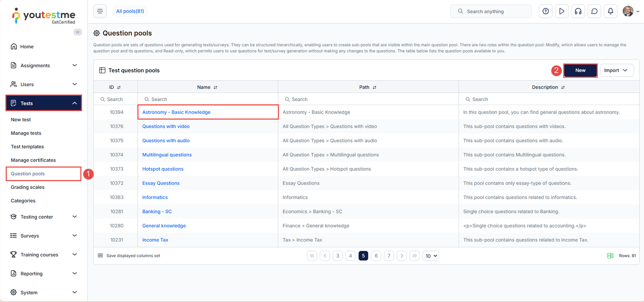The width and height of the screenshot is (644, 302).
Task: Export table using Excel icon
Action: [x=610, y=256]
